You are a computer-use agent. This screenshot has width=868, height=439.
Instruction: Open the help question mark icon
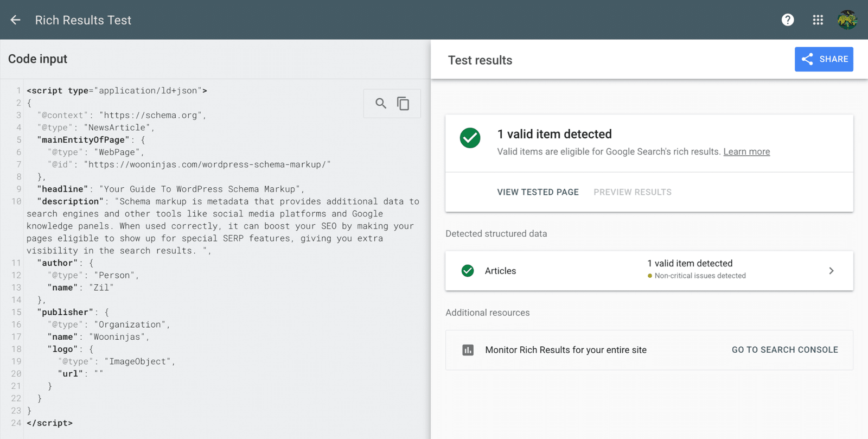(x=788, y=20)
